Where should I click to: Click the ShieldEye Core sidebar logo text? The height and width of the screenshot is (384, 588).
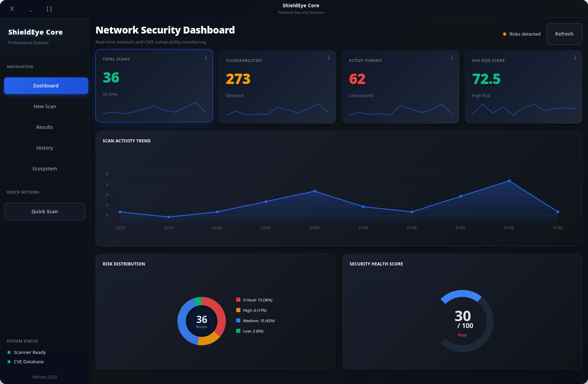tap(36, 32)
